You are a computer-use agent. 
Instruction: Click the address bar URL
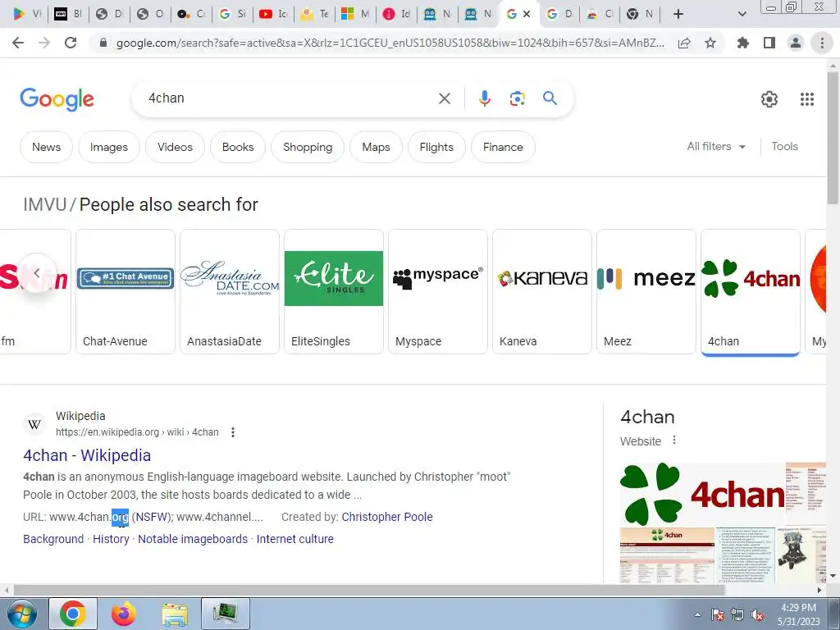(x=390, y=43)
